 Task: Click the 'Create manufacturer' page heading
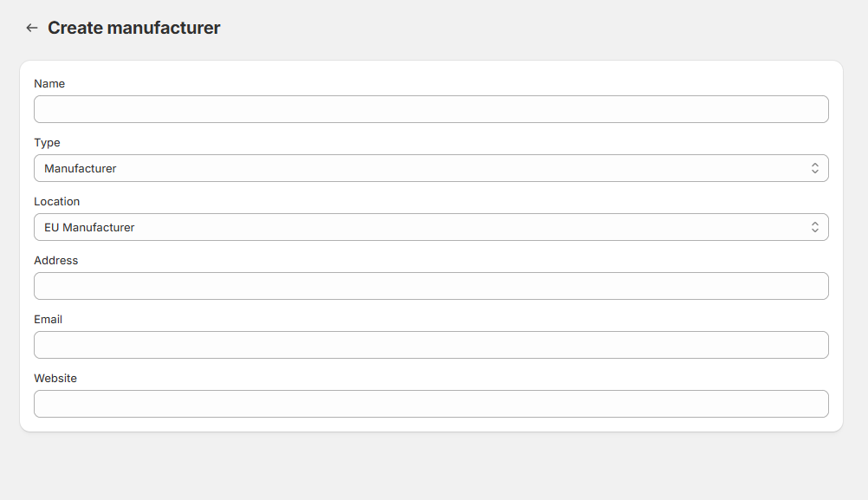coord(134,28)
